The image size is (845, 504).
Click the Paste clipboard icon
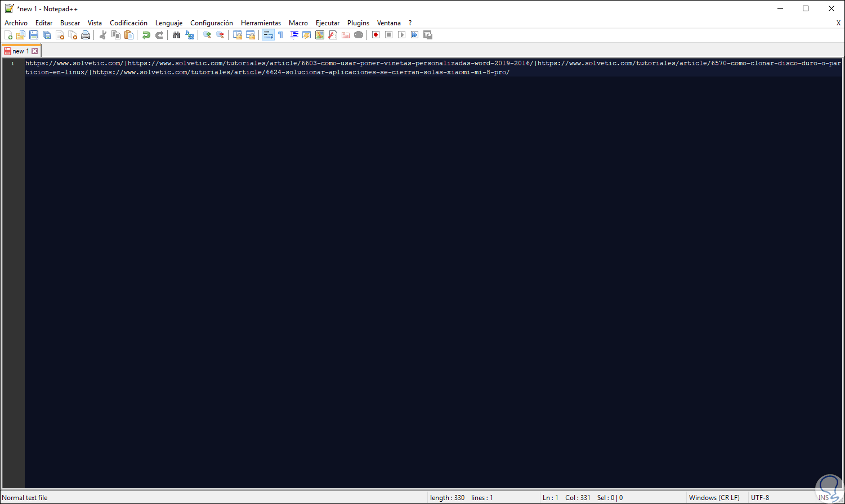coord(129,35)
